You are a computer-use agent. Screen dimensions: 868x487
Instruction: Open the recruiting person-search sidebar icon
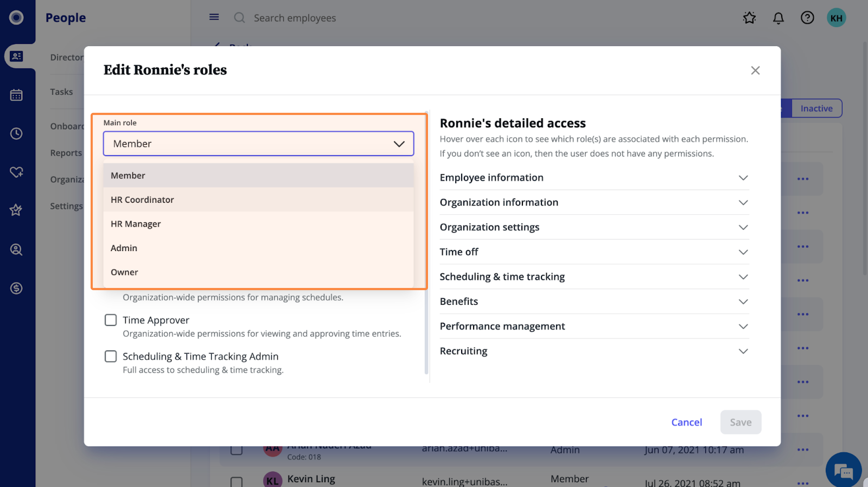16,249
